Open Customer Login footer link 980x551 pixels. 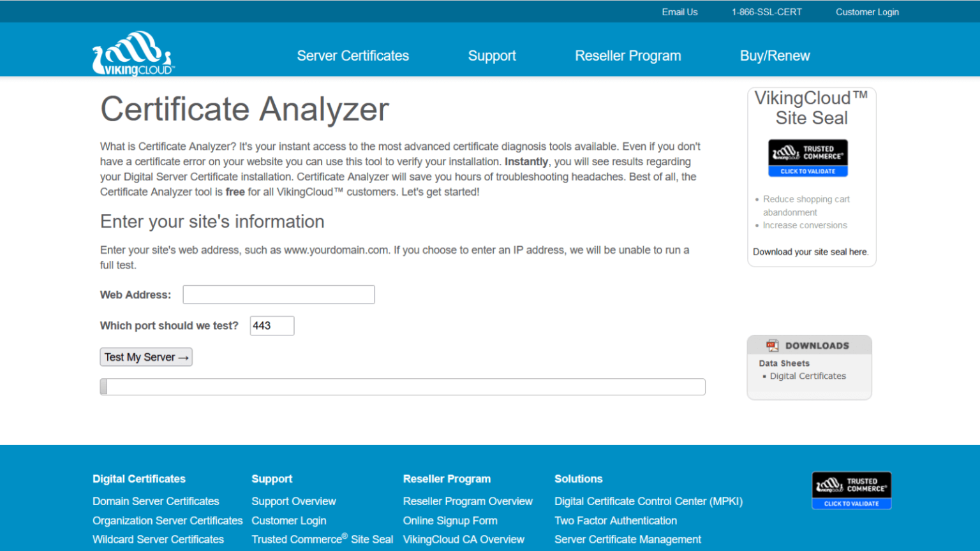coord(288,520)
